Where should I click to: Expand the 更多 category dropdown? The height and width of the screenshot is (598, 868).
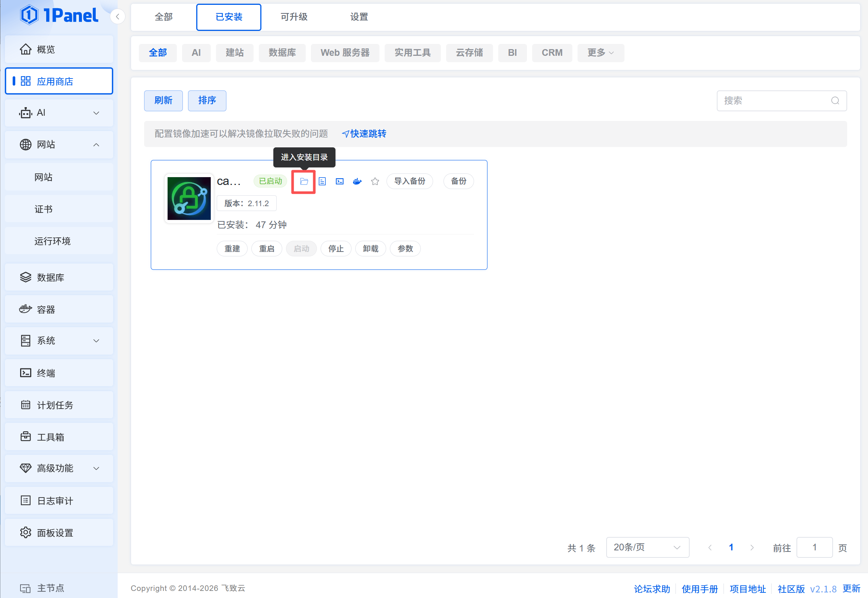click(x=600, y=53)
